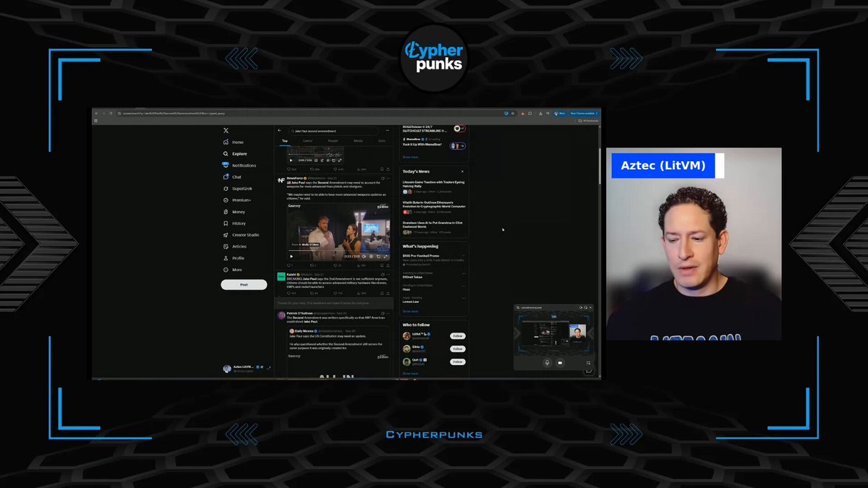Toggle the microphone in the call popup

547,362
